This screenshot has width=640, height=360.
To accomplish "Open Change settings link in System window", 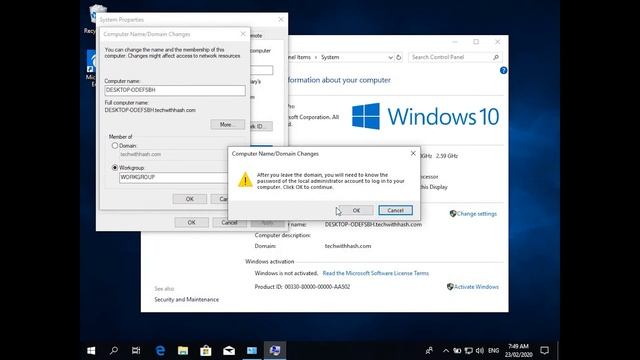I will (x=476, y=214).
